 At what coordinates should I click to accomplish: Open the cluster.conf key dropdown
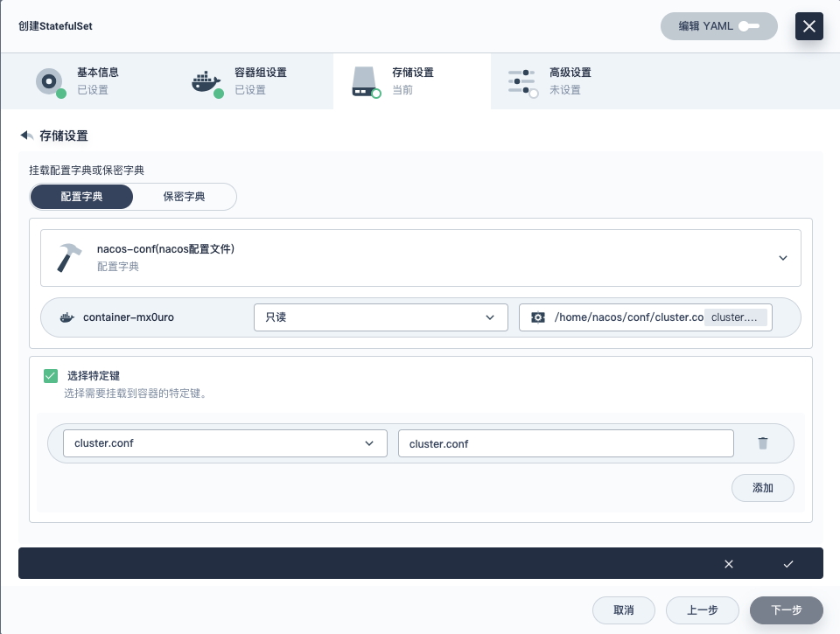pyautogui.click(x=225, y=443)
